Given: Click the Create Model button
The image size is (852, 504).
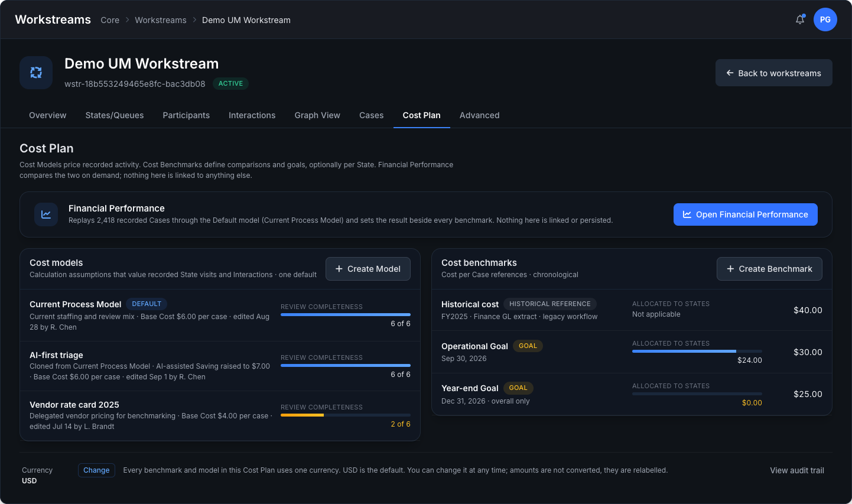Looking at the screenshot, I should pos(368,269).
